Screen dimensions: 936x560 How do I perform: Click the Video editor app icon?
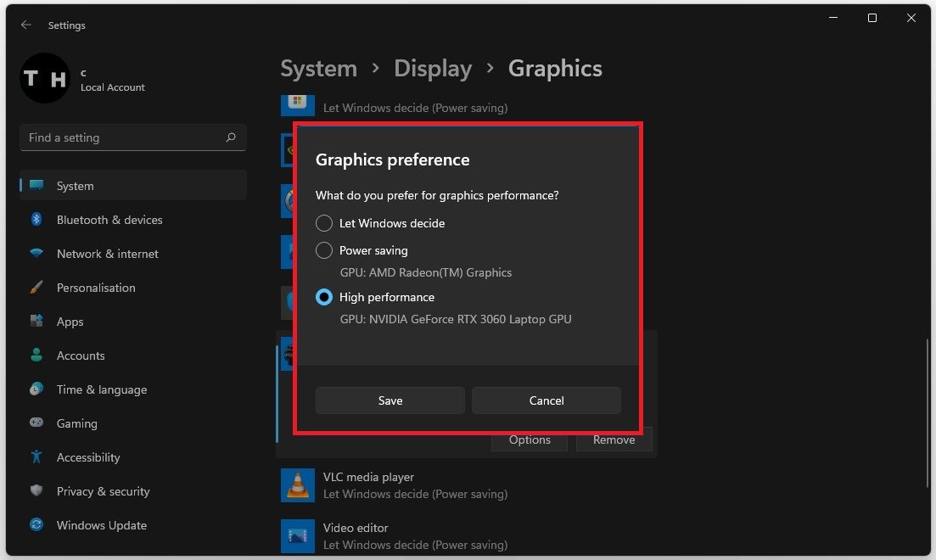coord(297,535)
